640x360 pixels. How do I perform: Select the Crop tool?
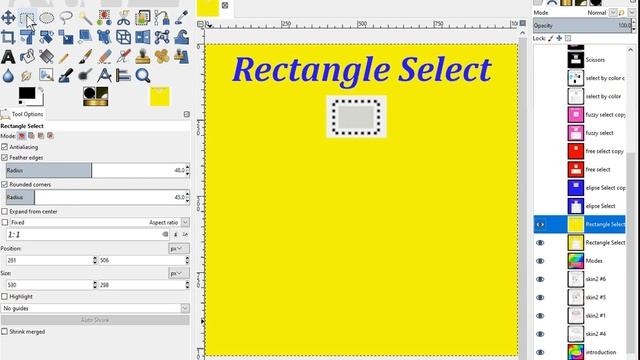[x=8, y=37]
